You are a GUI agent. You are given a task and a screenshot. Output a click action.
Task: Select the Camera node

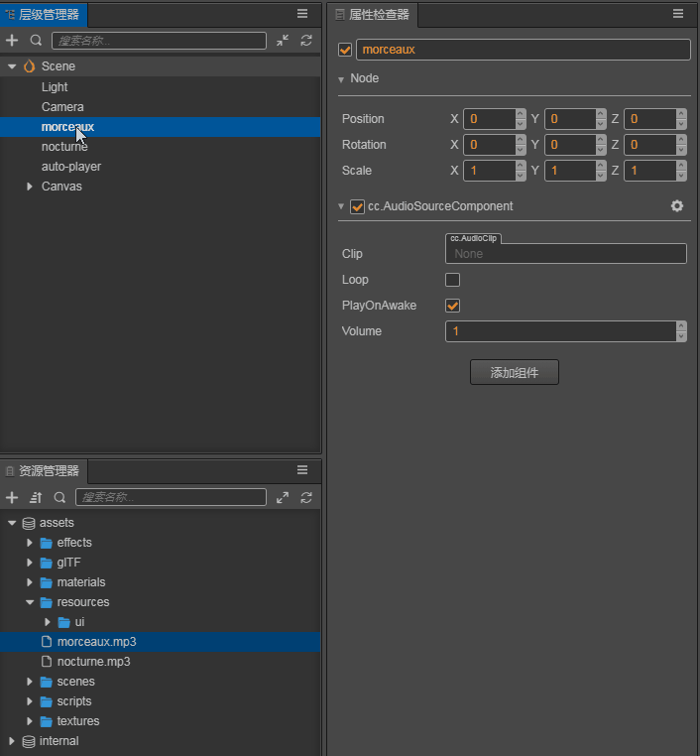tap(62, 107)
